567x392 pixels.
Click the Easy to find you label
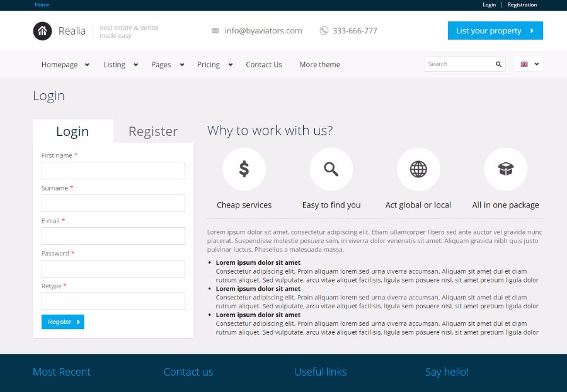point(331,205)
